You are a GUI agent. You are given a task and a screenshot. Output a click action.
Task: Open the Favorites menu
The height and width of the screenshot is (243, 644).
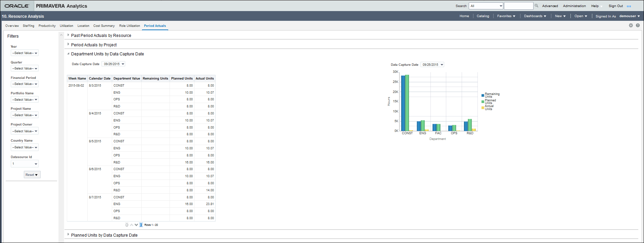point(506,16)
